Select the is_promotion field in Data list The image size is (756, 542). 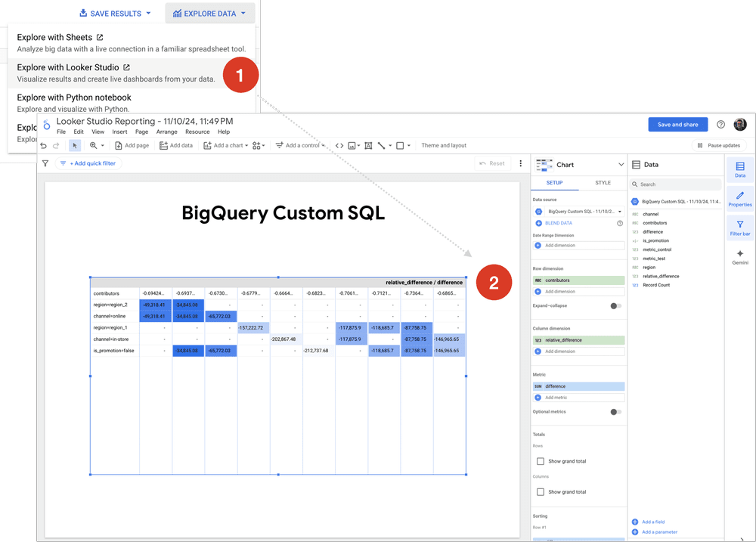point(655,240)
